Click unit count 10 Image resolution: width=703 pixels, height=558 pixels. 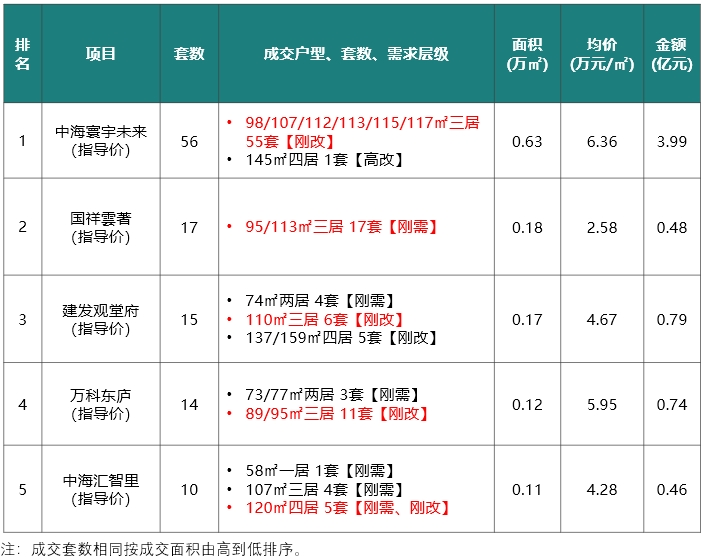[189, 489]
